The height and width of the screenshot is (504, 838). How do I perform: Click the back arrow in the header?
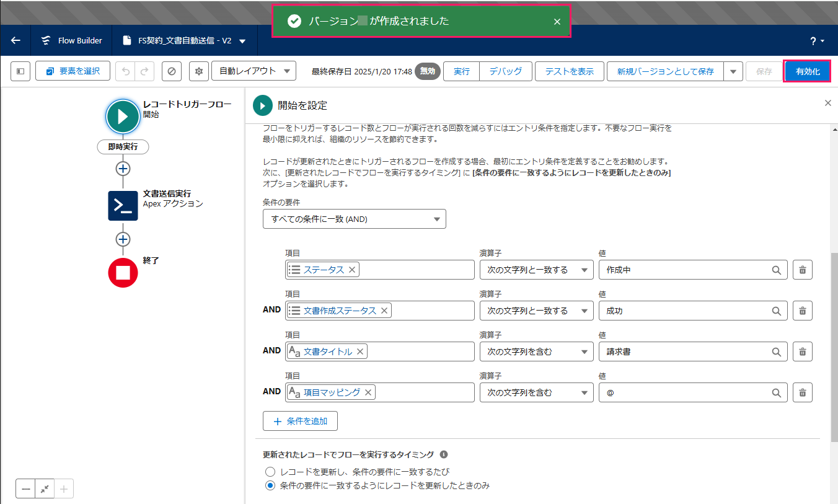point(15,40)
